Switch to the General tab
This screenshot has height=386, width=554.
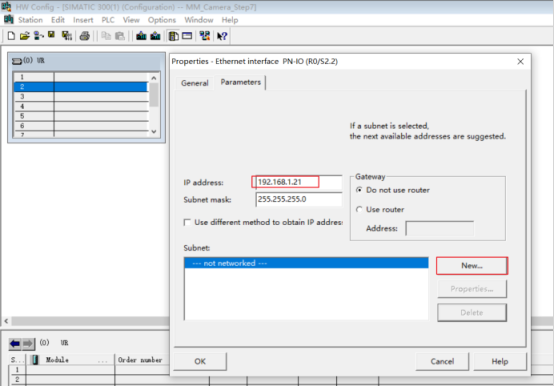click(x=195, y=83)
